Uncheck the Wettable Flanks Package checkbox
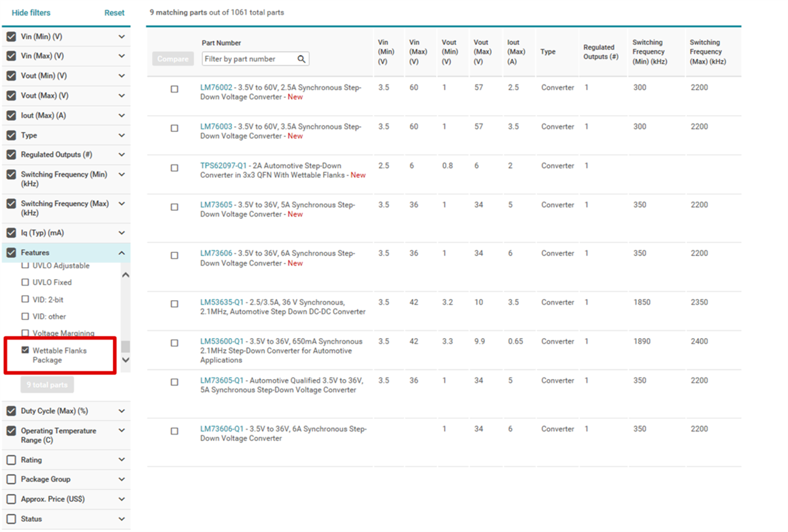788x532 pixels. pyautogui.click(x=26, y=350)
